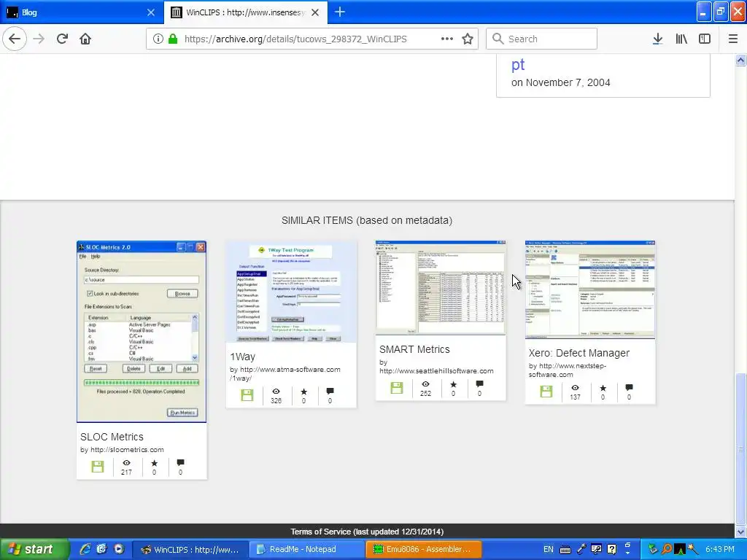This screenshot has height=560, width=747.
Task: Click the Xero views eye icon
Action: pyautogui.click(x=575, y=388)
